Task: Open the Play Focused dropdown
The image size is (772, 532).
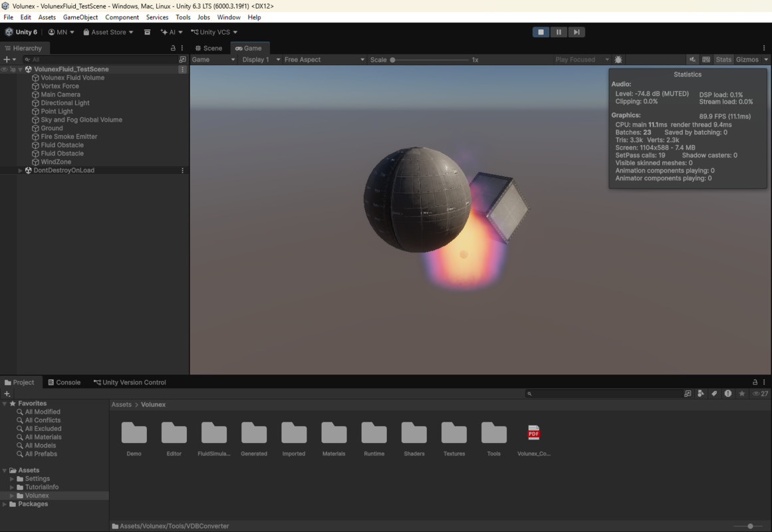Action: click(581, 60)
